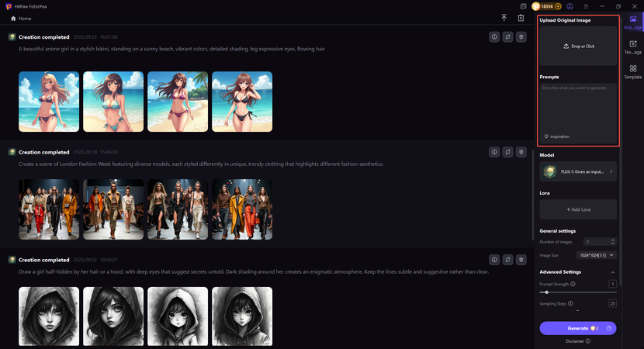Image resolution: width=644 pixels, height=349 pixels.
Task: Open fourth hooded girl sketch thumbnail
Action: [242, 316]
